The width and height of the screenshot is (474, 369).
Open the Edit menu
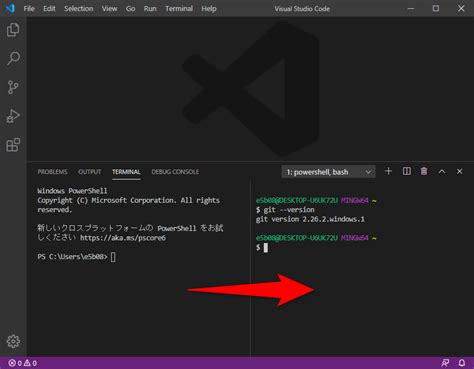tap(49, 8)
